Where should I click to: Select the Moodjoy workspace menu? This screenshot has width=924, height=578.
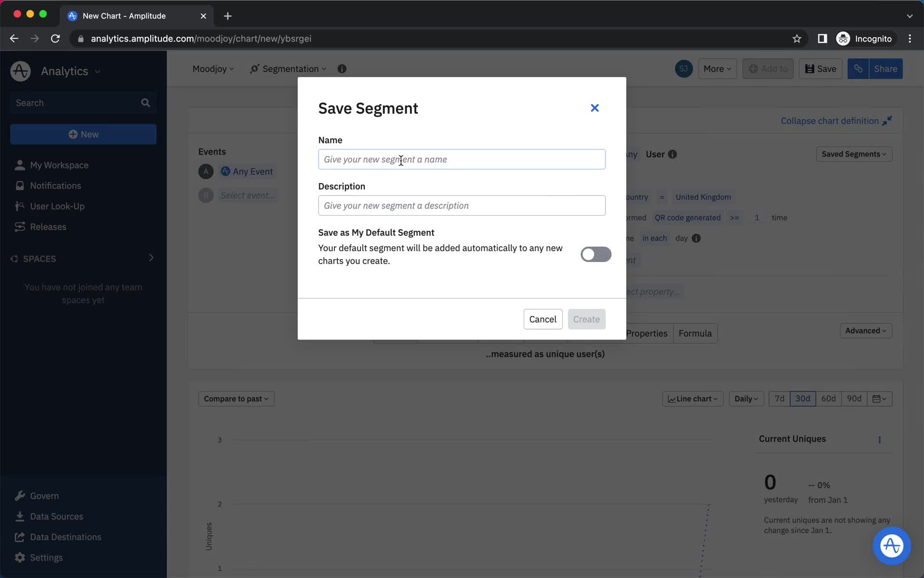(213, 68)
